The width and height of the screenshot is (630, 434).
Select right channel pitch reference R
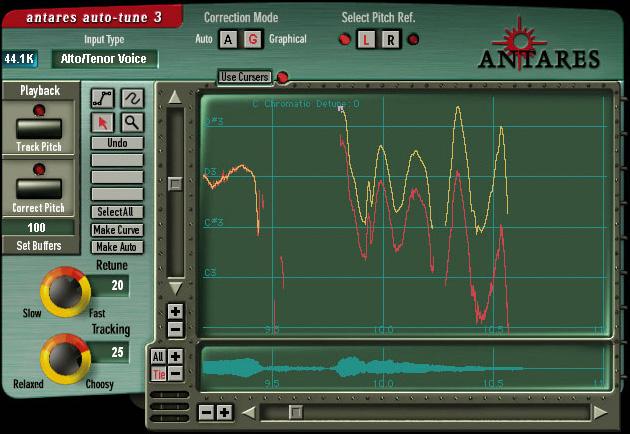[391, 40]
